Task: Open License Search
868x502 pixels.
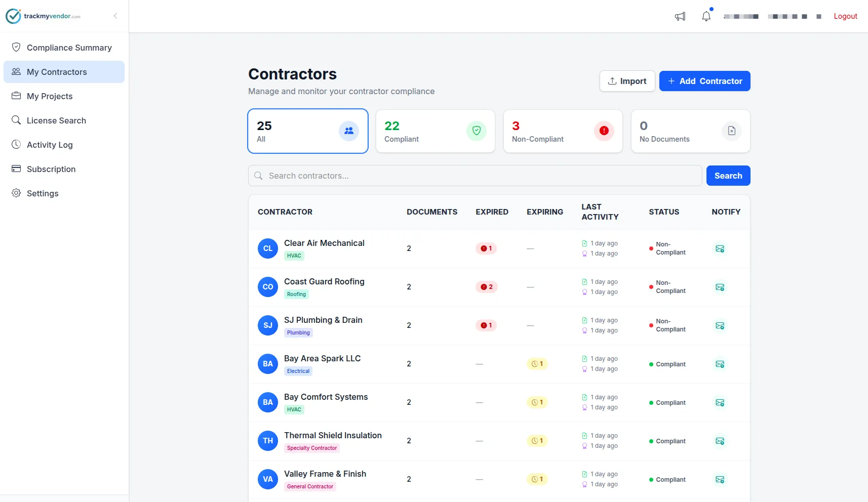Action: [x=56, y=120]
